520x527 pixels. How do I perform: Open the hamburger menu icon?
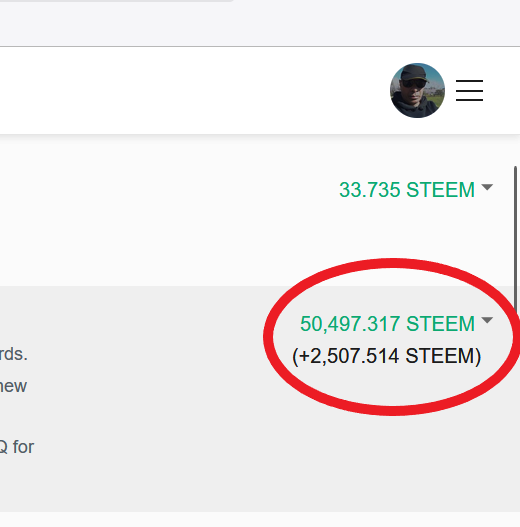coord(469,90)
